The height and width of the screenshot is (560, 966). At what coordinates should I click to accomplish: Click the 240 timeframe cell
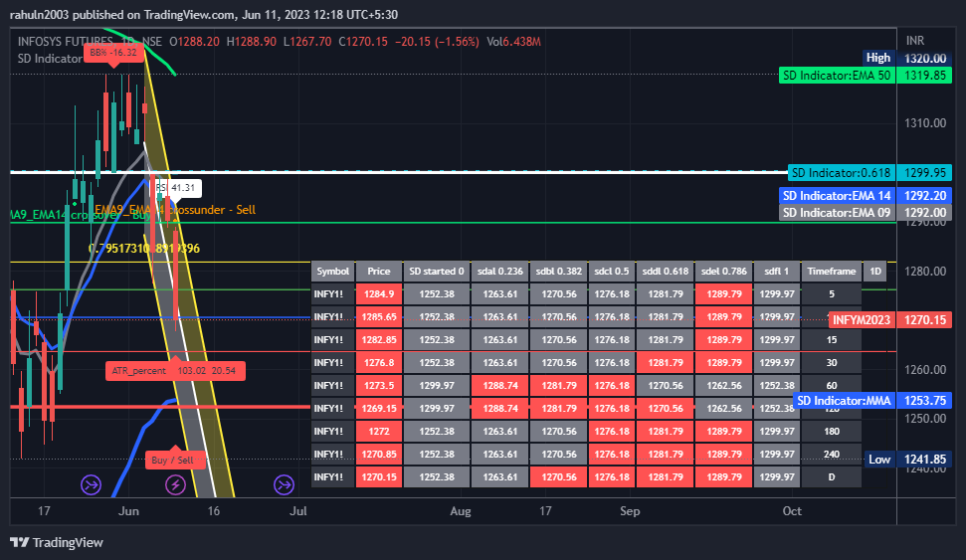point(831,454)
